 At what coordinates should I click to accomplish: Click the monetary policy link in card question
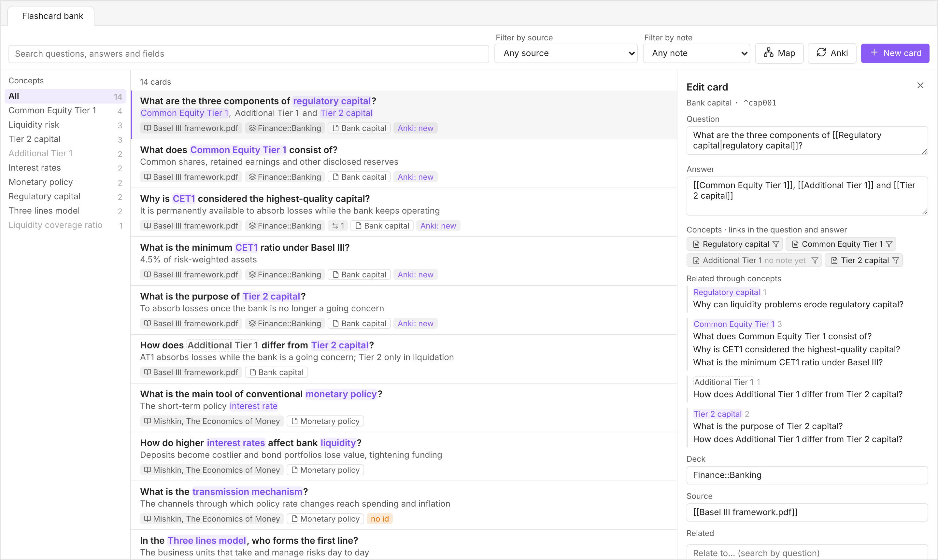(341, 394)
